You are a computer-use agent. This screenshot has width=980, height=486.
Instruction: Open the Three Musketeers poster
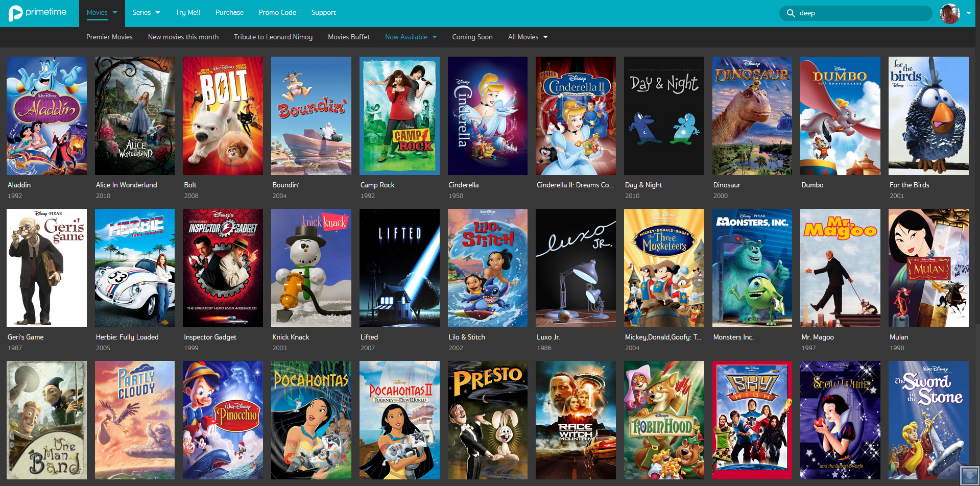point(664,268)
